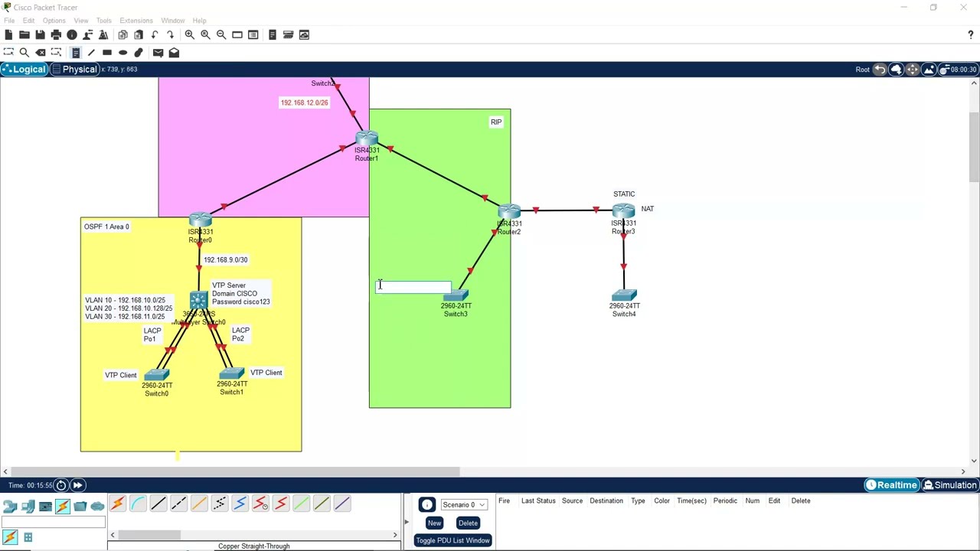Toggle the PDU List Window
The height and width of the screenshot is (551, 980).
point(452,540)
